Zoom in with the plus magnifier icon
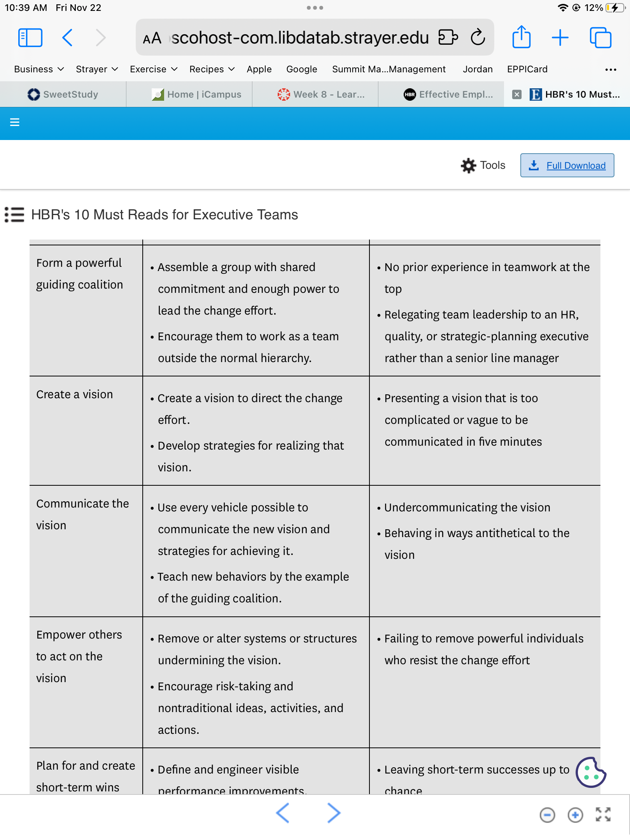This screenshot has width=630, height=840. pos(575,815)
